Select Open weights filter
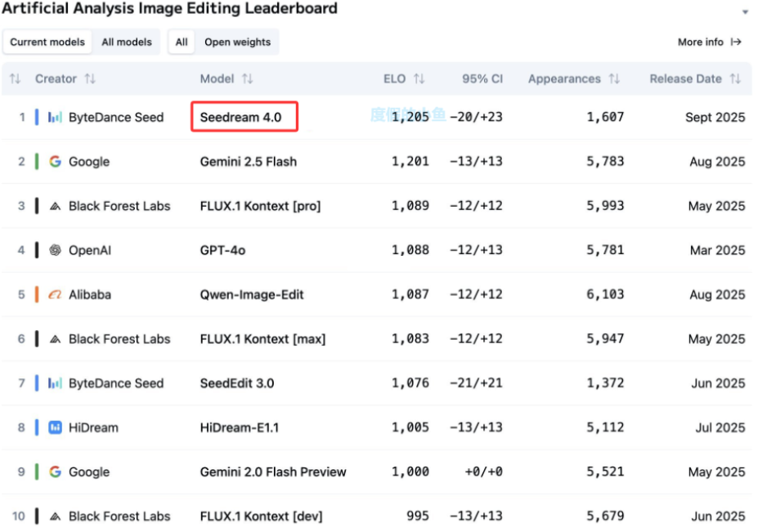 pos(237,42)
